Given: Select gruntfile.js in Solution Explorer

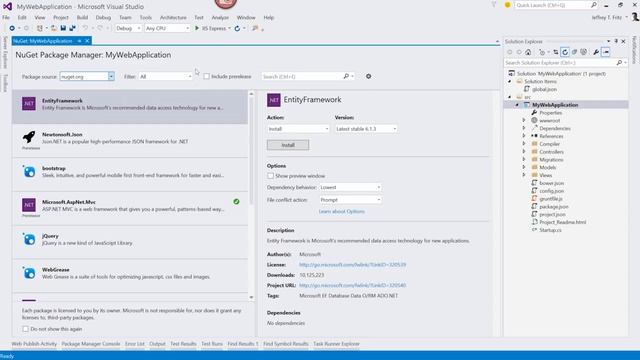Looking at the screenshot, I should [x=551, y=199].
